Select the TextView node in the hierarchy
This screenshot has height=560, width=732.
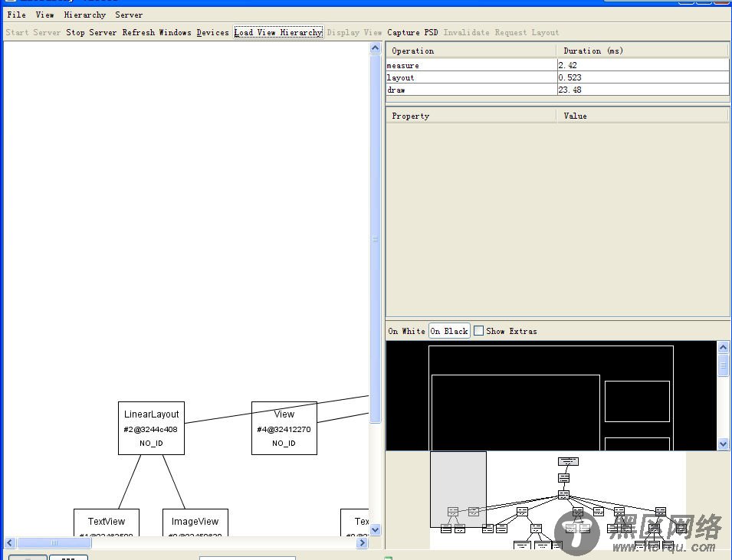click(x=107, y=522)
